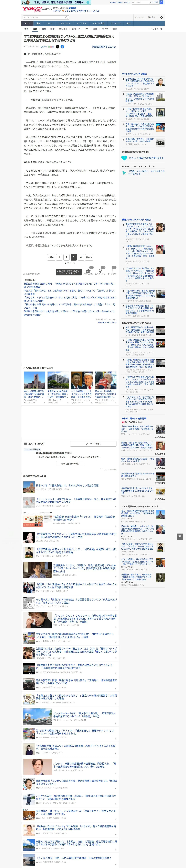
Task: Click 記事に関する報告 report icon link
Action: [31, 274]
